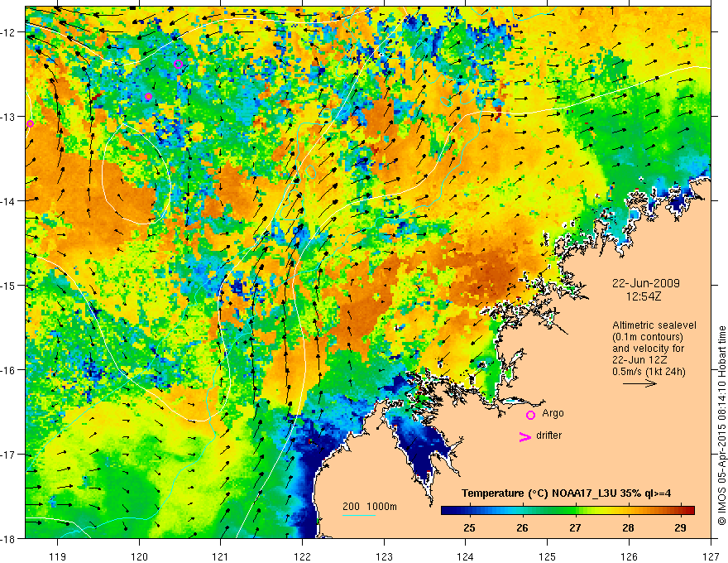The width and height of the screenshot is (728, 563).
Task: Click the magenta Argo circle symbol in the legend
Action: (530, 415)
